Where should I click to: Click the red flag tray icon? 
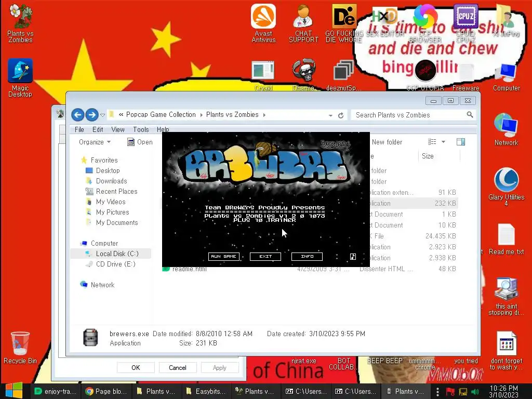450,392
